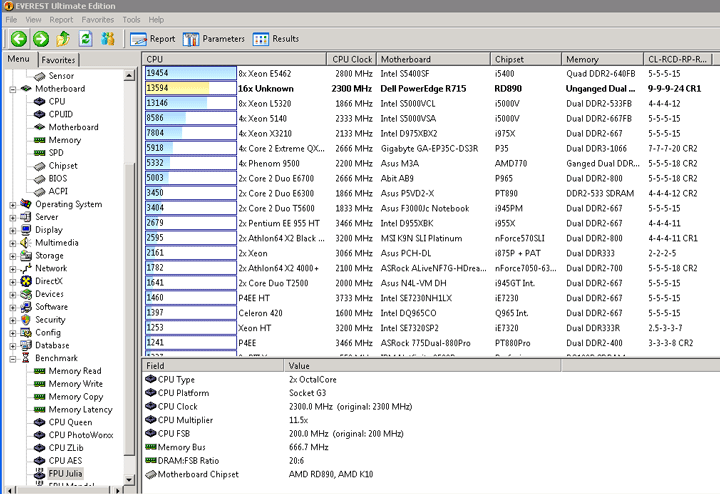Image resolution: width=720 pixels, height=494 pixels.
Task: Select the FPU Julia benchmark item
Action: pyautogui.click(x=65, y=473)
